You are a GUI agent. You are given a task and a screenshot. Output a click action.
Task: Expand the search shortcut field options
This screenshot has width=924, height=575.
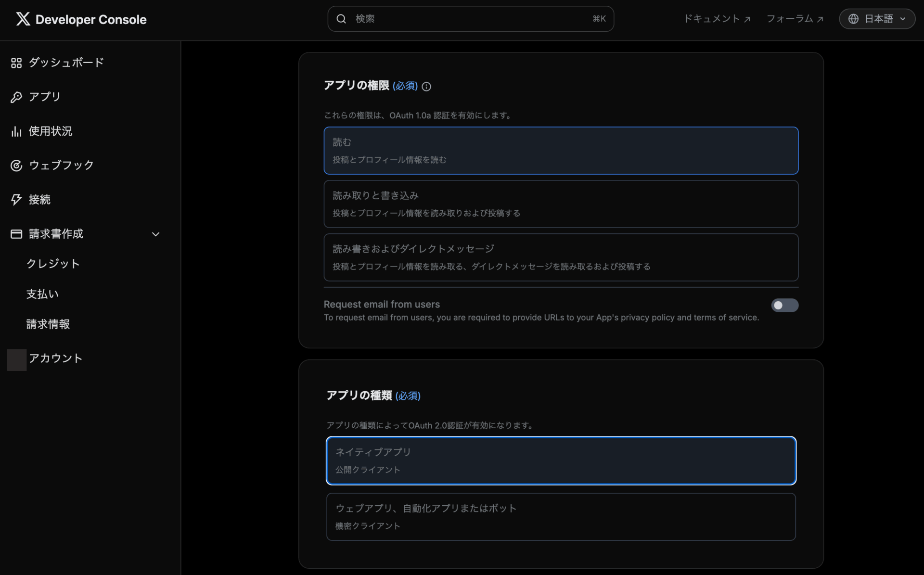click(x=598, y=19)
